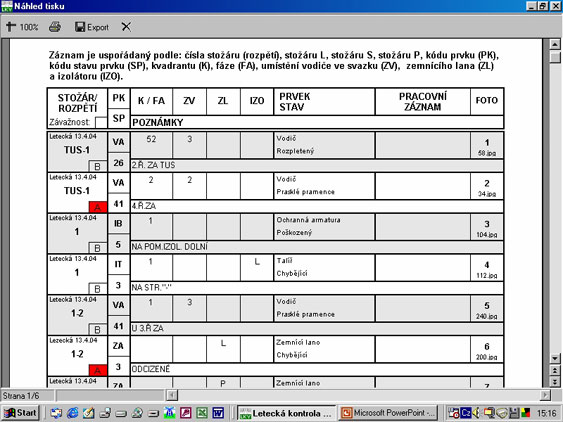Click the printer icon to print

coord(55,27)
